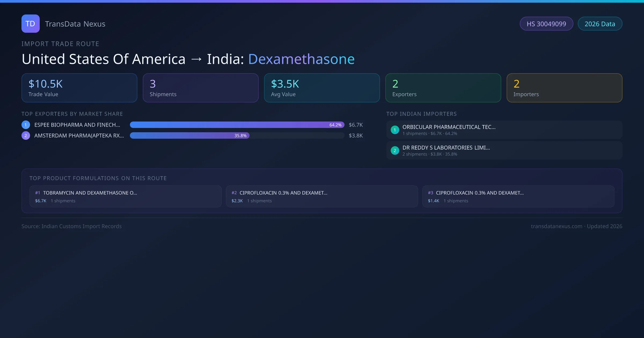The height and width of the screenshot is (338, 644).
Task: Click the green 1 badge beside ORBICULAR PHARMACEUTICAL
Action: 395,130
